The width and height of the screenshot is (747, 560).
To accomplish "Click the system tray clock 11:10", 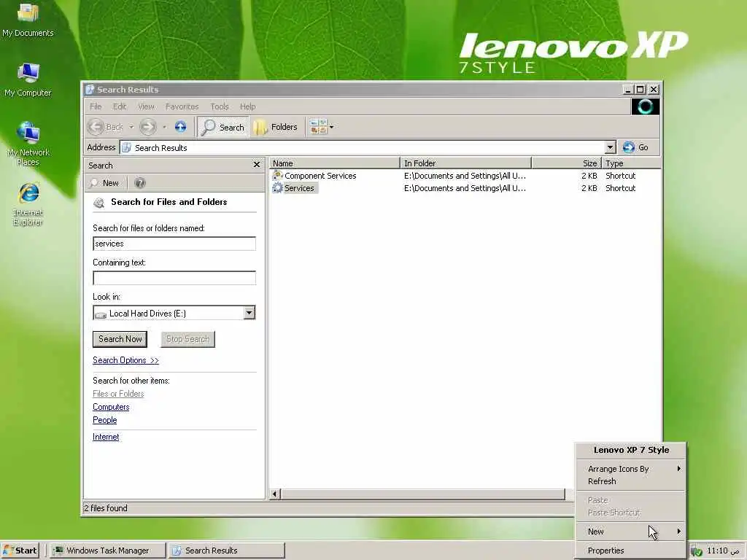I will (x=723, y=551).
